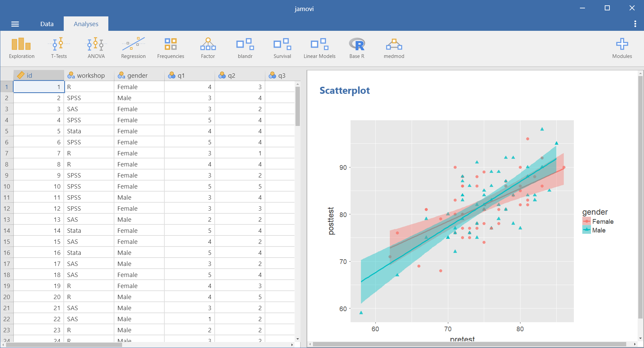The height and width of the screenshot is (348, 644).
Task: Switch to the Data tab
Action: point(47,24)
